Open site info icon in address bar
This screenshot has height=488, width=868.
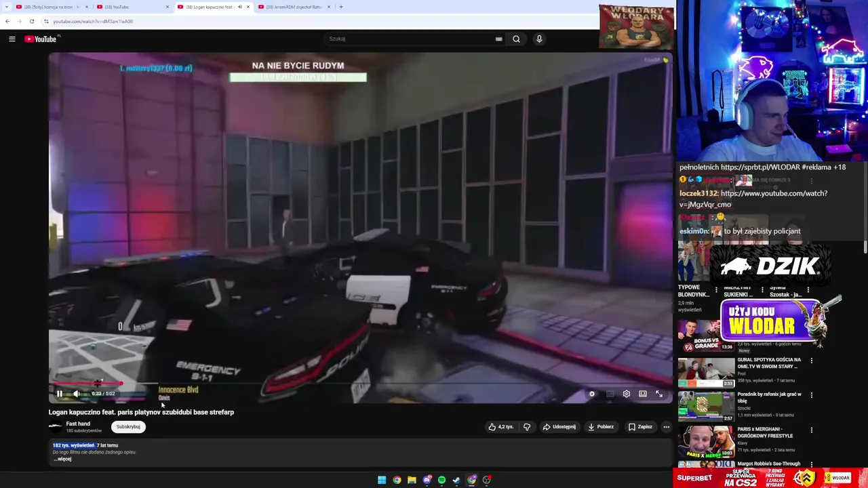click(46, 22)
